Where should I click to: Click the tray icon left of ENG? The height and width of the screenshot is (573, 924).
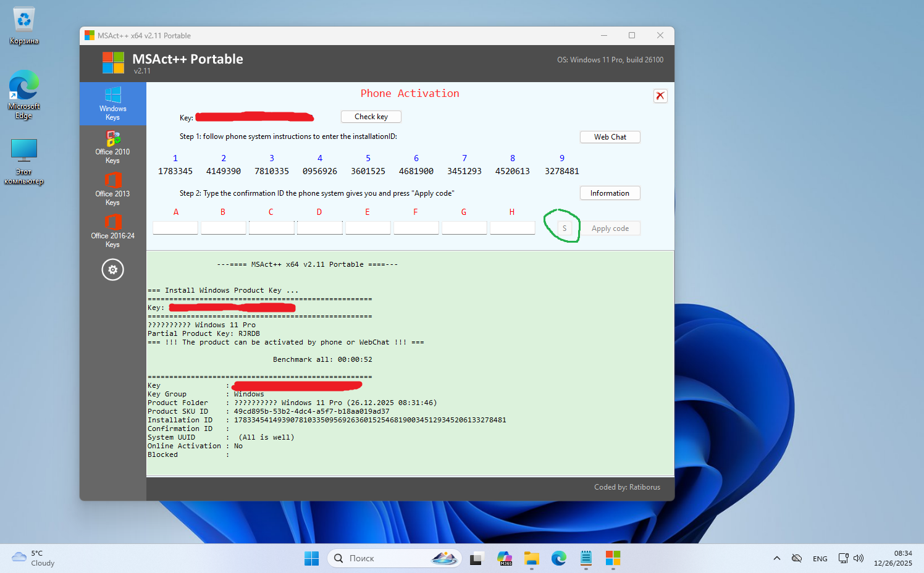coord(797,558)
